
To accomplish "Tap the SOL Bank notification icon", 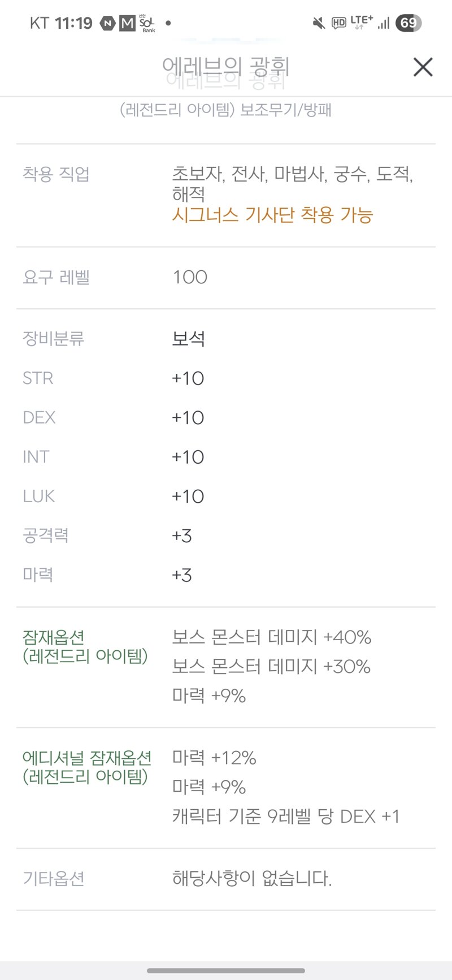I will click(147, 23).
